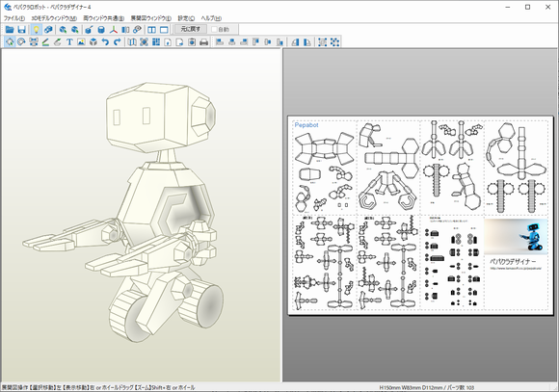Select the rotate parts tool
The height and width of the screenshot is (392, 559).
click(x=21, y=42)
